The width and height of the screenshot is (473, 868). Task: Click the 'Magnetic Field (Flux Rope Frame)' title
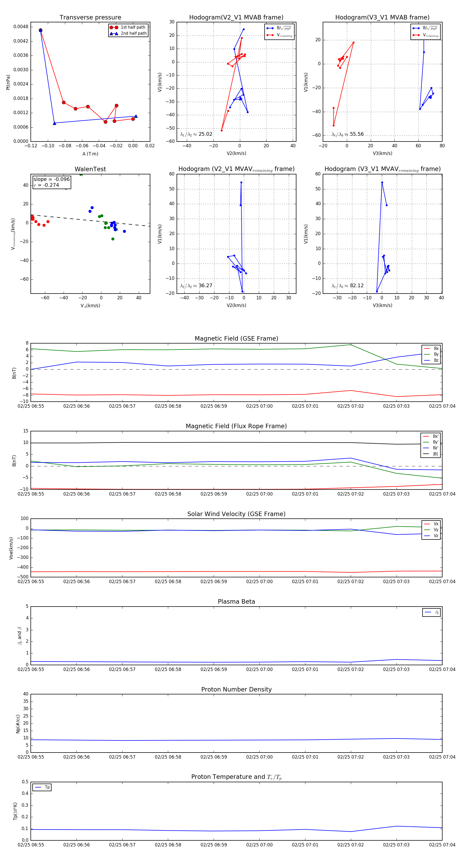click(236, 426)
